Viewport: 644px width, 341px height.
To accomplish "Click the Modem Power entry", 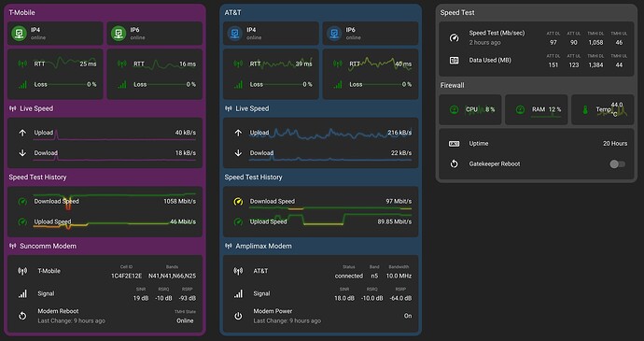I will tap(321, 316).
